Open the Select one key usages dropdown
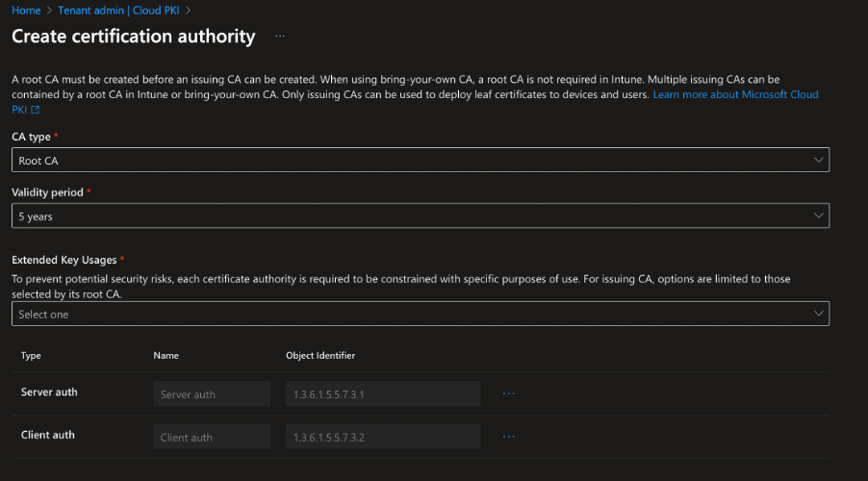Screen dimensions: 868x481 (421, 314)
